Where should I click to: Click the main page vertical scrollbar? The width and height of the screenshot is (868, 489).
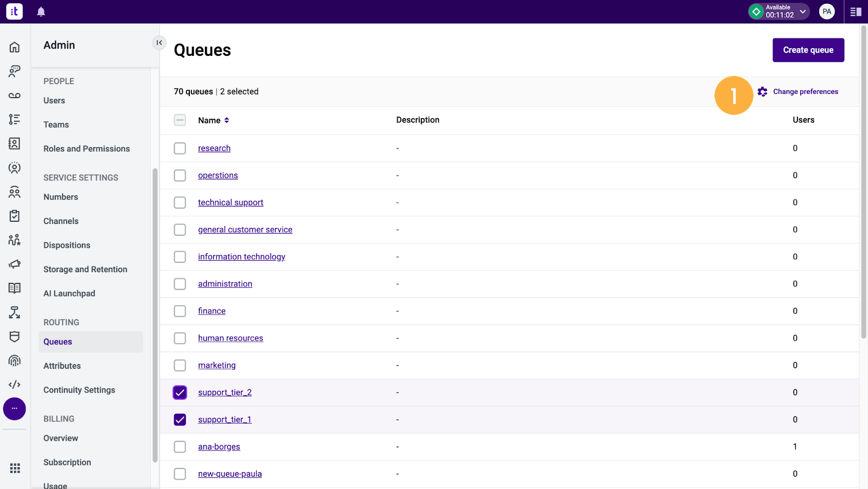(x=864, y=182)
